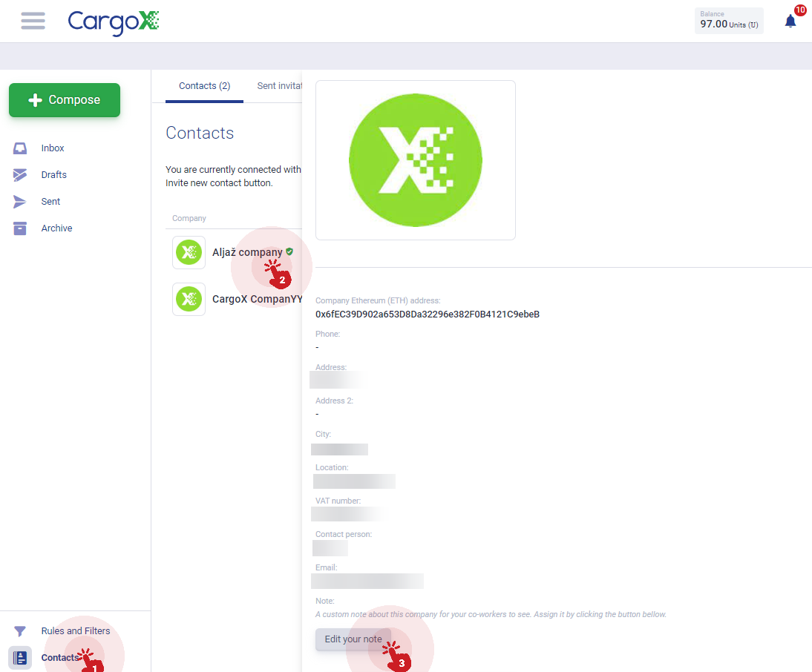Open the Sent folder
This screenshot has width=812, height=672.
pyautogui.click(x=50, y=201)
